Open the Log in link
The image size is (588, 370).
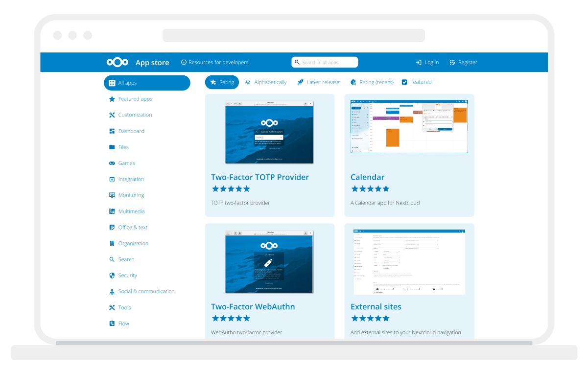tap(427, 63)
